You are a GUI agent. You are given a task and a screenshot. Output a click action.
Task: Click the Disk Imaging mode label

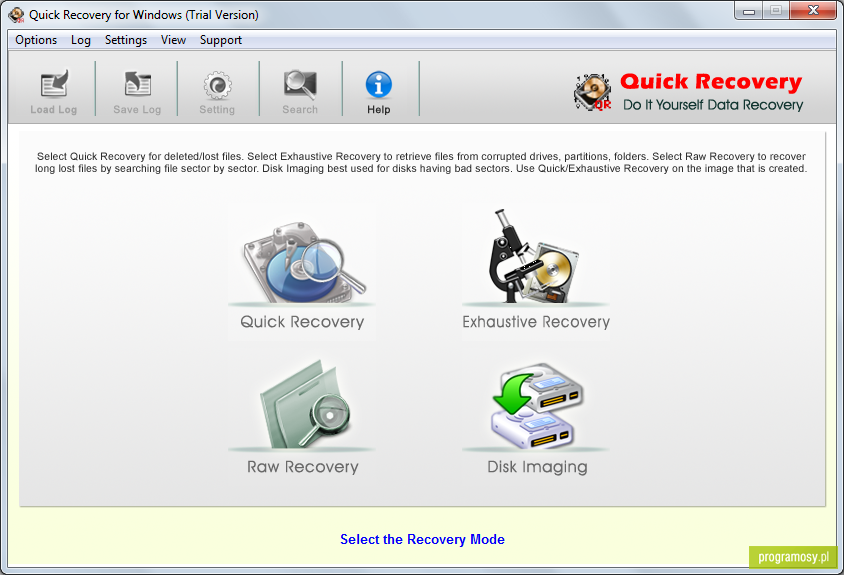[x=537, y=467]
